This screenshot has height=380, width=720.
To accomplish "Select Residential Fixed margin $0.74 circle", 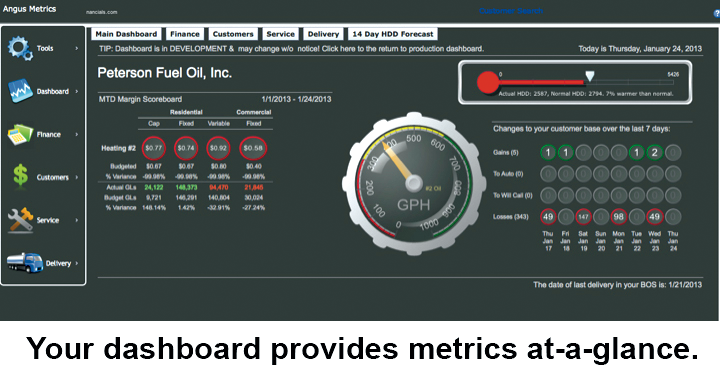I will 186,148.
